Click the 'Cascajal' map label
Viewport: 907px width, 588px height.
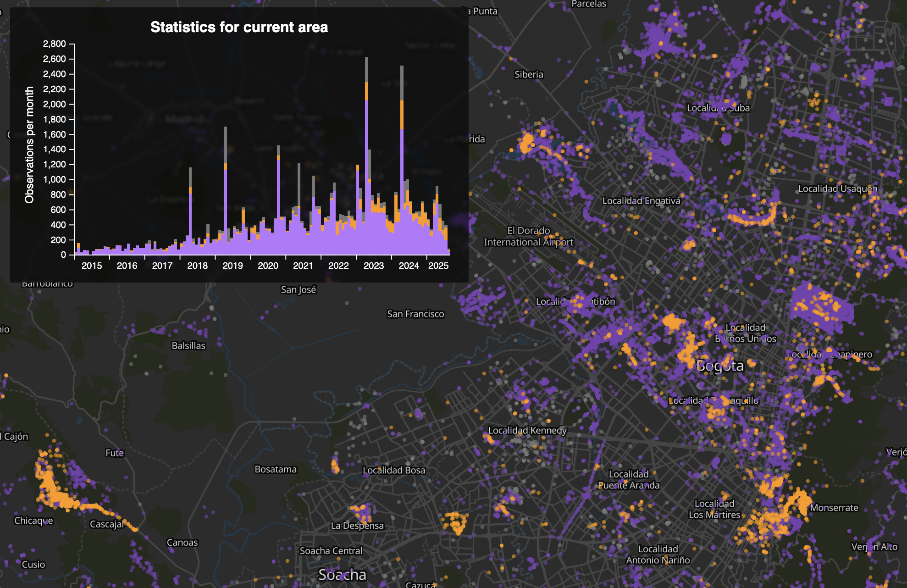coord(107,524)
